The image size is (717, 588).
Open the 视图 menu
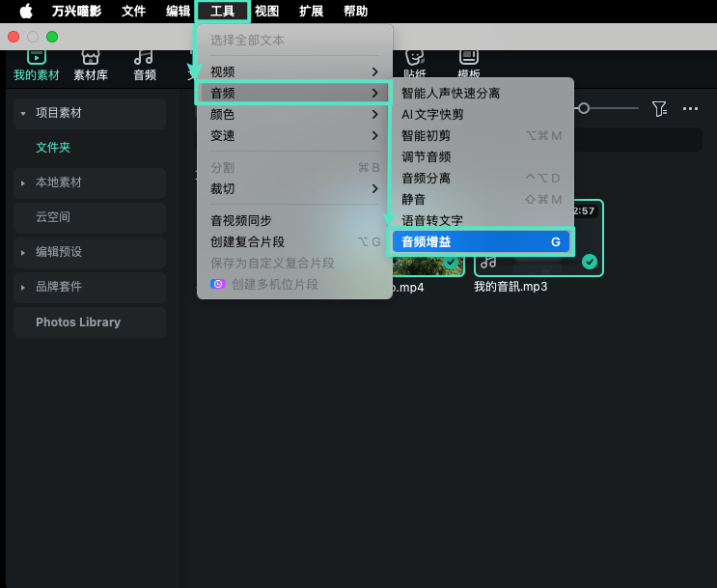pos(266,11)
